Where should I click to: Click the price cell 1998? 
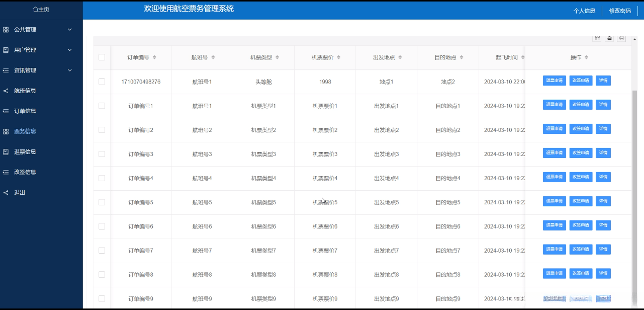tap(325, 82)
